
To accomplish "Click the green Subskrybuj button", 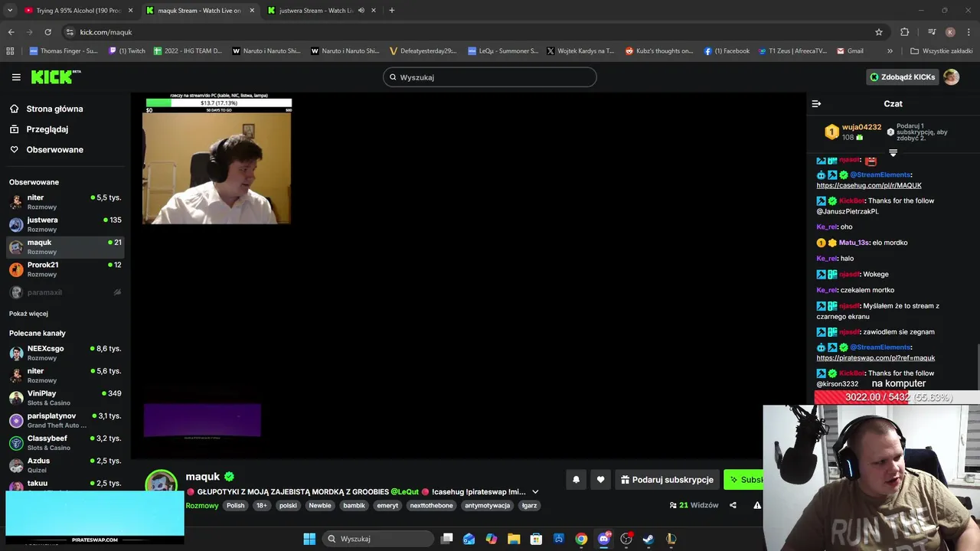I will [743, 480].
